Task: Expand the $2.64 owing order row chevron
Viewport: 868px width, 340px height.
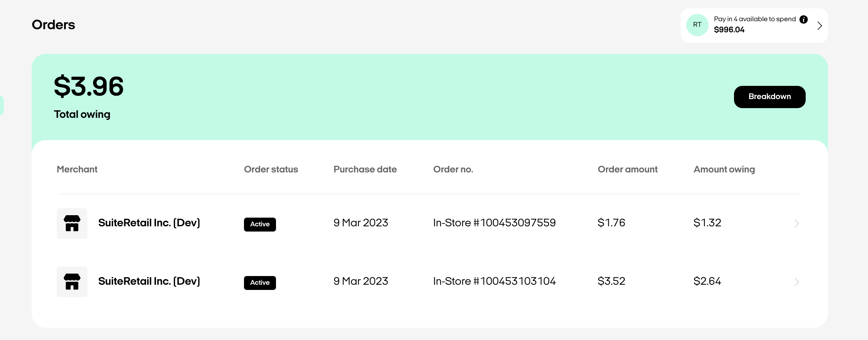Action: tap(797, 282)
